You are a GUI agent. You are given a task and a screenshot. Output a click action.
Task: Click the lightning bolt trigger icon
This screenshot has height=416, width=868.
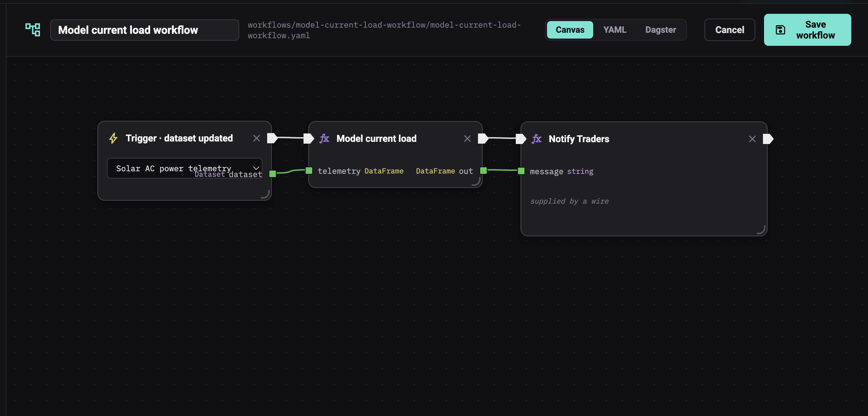(x=113, y=138)
